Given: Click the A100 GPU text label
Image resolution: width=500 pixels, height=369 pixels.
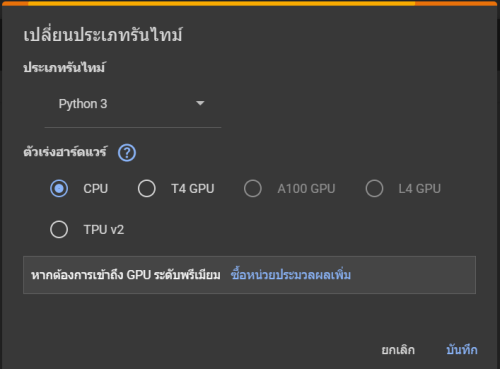Looking at the screenshot, I should tap(306, 189).
